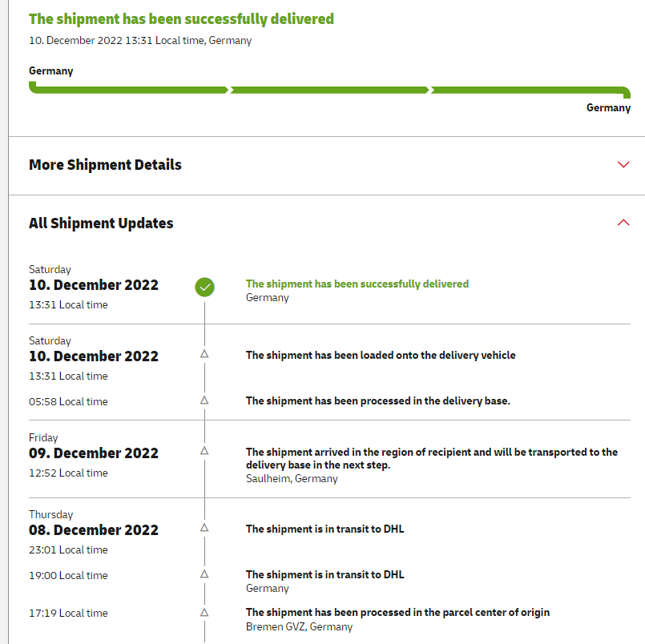
Task: Click triangle marker at 23:01 in-transit update
Action: (x=204, y=528)
